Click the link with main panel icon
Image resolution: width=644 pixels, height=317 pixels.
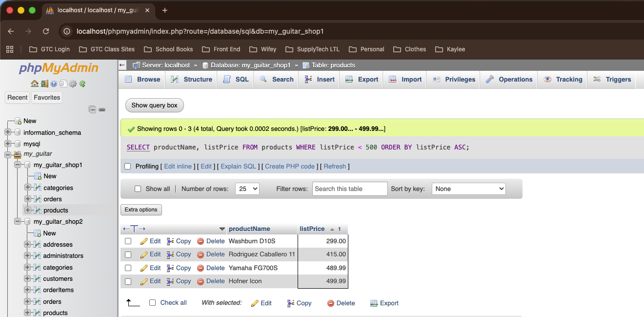pos(102,109)
